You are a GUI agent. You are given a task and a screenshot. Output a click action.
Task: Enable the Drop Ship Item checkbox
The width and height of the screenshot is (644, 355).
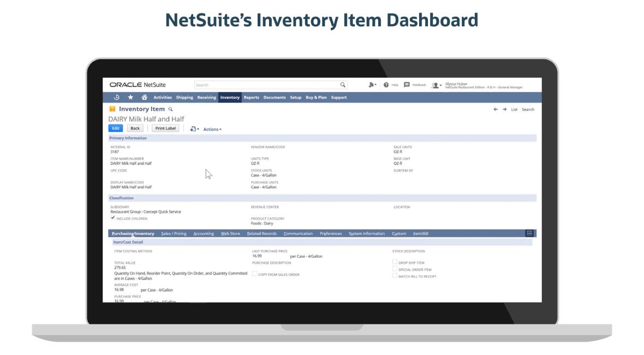tap(395, 262)
